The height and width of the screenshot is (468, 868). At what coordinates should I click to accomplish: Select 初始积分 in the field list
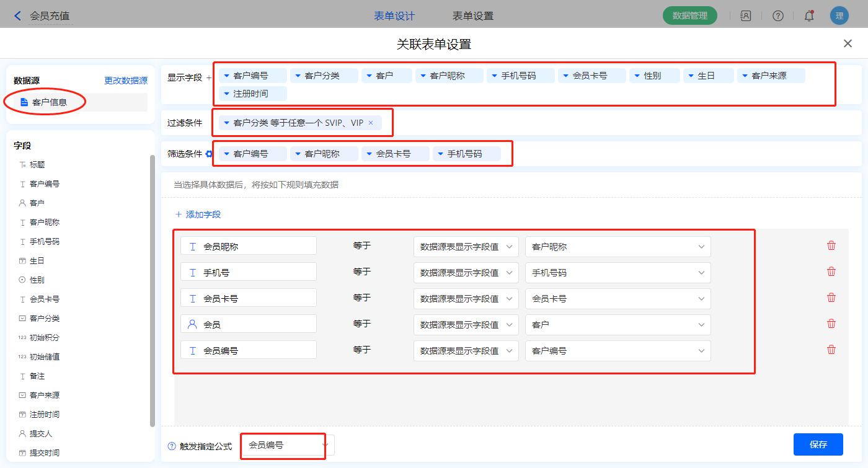pos(45,338)
